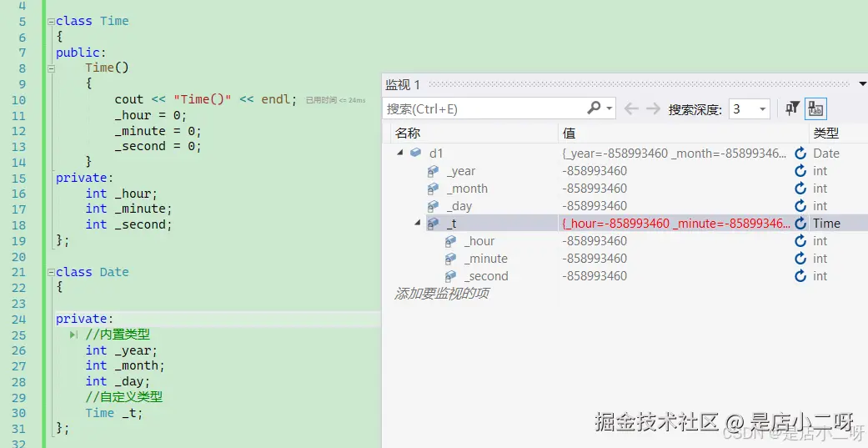Click the 类型 column header

click(x=826, y=133)
